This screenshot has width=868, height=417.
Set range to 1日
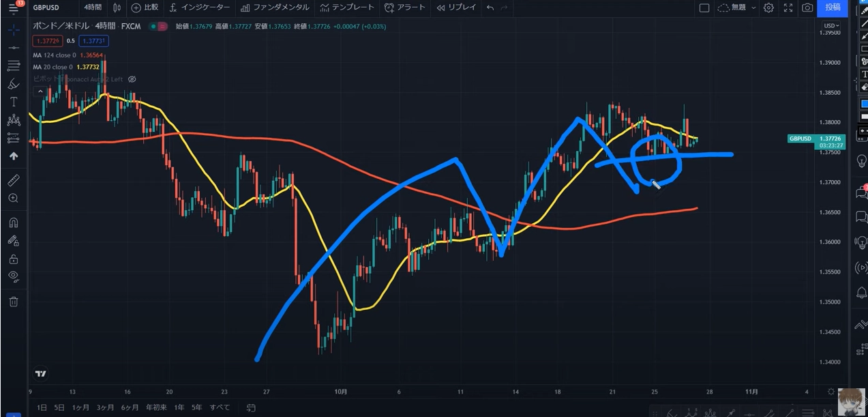click(x=42, y=407)
